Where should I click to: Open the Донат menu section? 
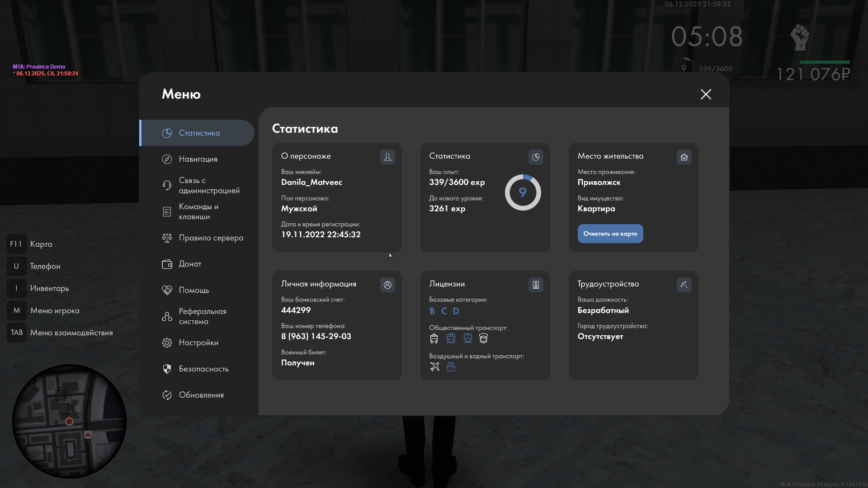190,264
